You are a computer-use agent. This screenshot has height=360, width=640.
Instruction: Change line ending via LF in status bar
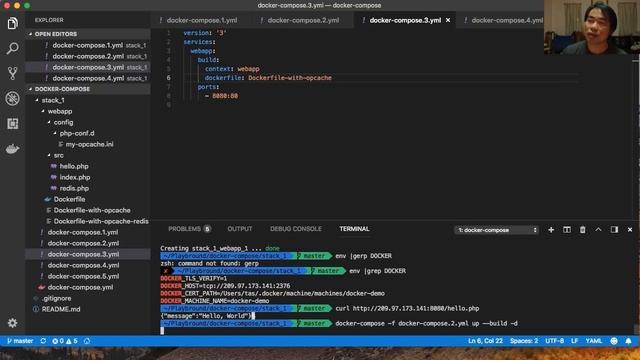click(x=574, y=341)
